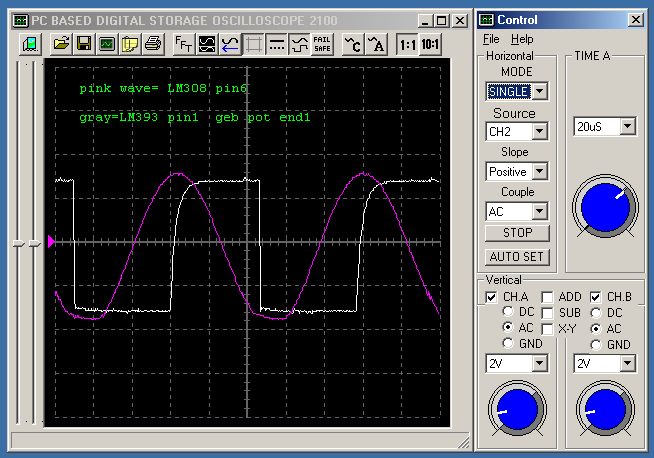Click the TIME A blue rotary knob
The image size is (654, 458).
603,205
